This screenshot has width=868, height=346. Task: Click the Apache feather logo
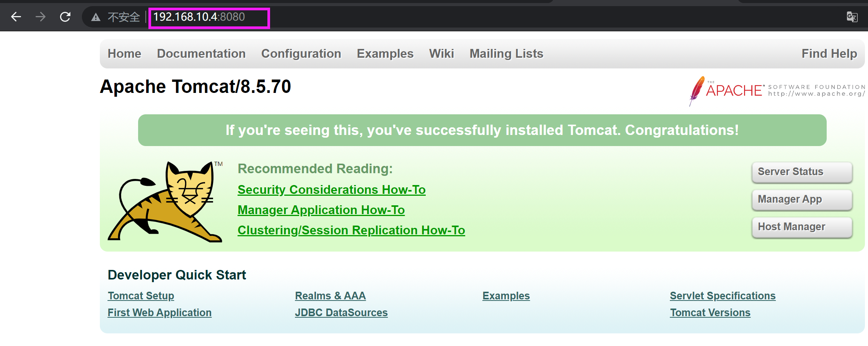697,91
